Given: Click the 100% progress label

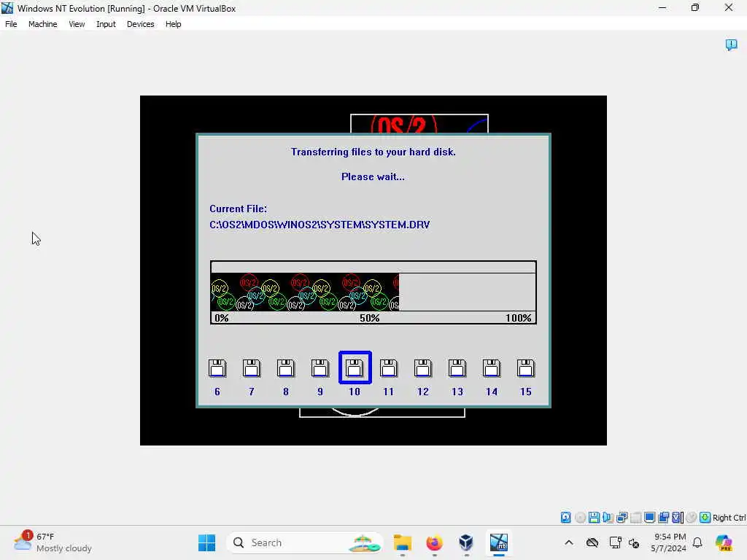Looking at the screenshot, I should point(519,318).
